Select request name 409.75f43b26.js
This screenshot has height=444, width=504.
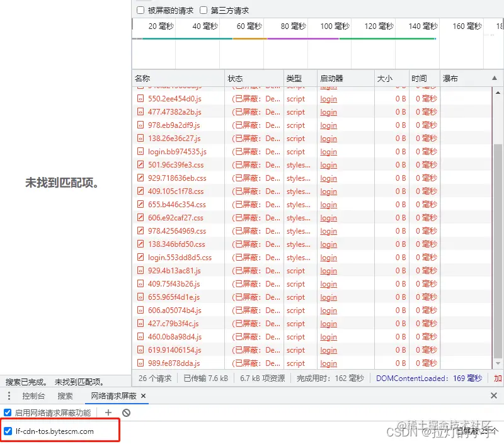pos(174,284)
